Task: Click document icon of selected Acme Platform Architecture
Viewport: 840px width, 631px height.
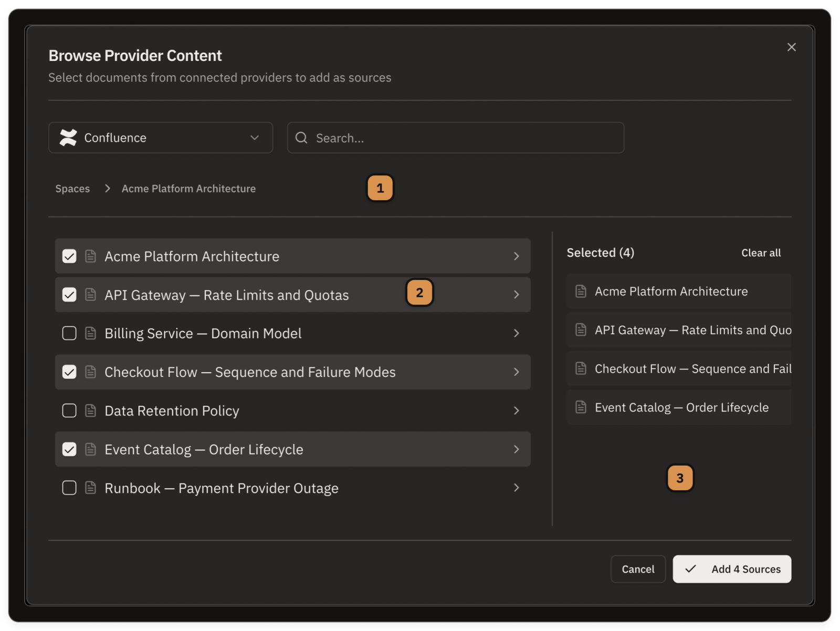Action: tap(581, 291)
